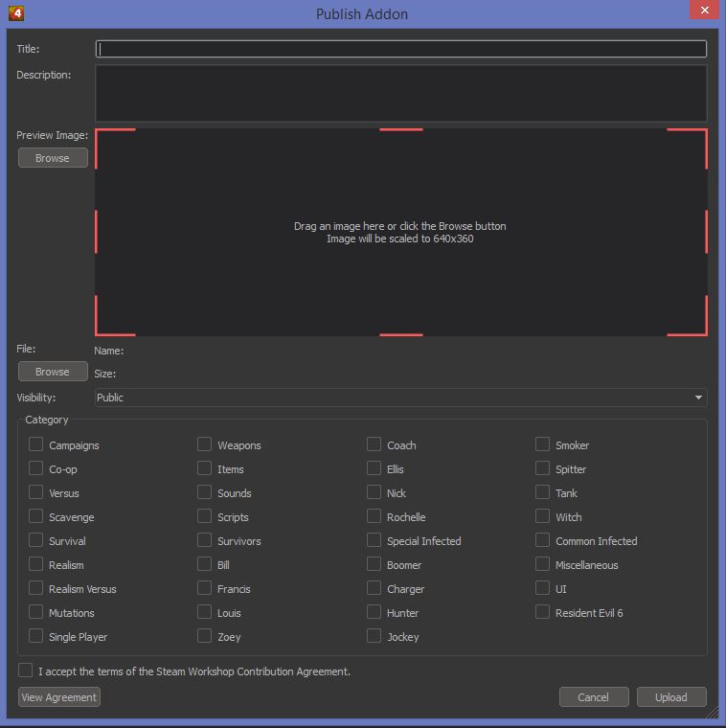Check the Miscellaneous category

(542, 564)
